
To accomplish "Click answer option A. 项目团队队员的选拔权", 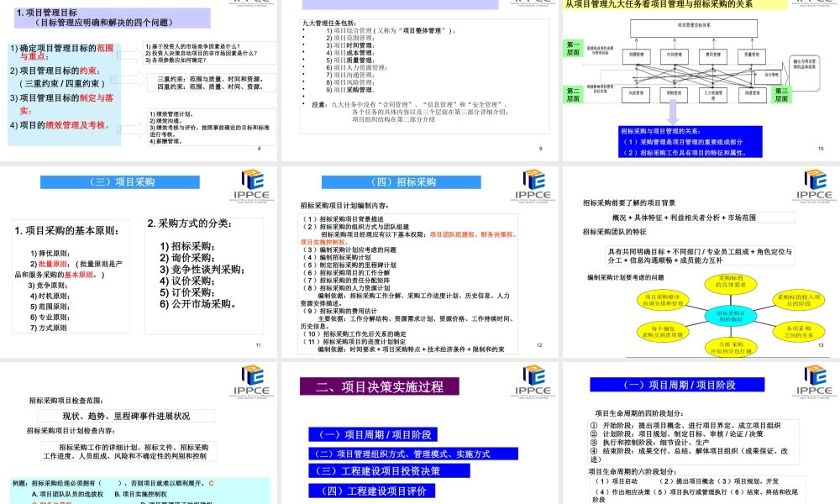I will 67,495.
